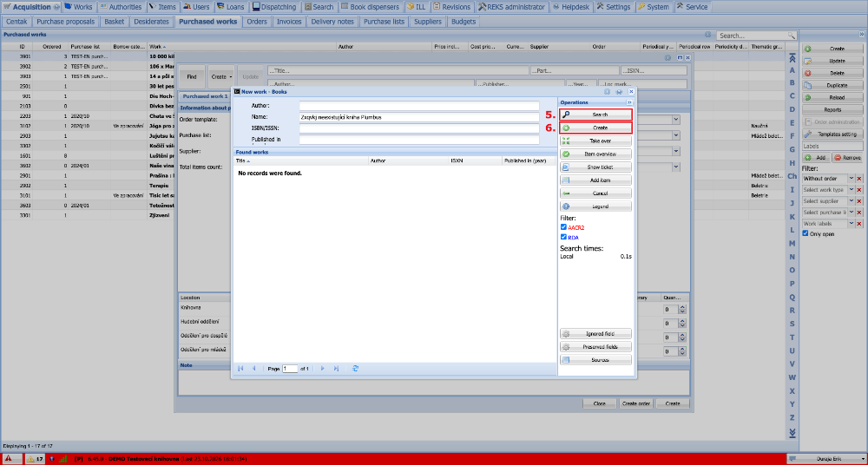Uncheck the RDA filter checkbox
This screenshot has width=868, height=465.
[563, 237]
